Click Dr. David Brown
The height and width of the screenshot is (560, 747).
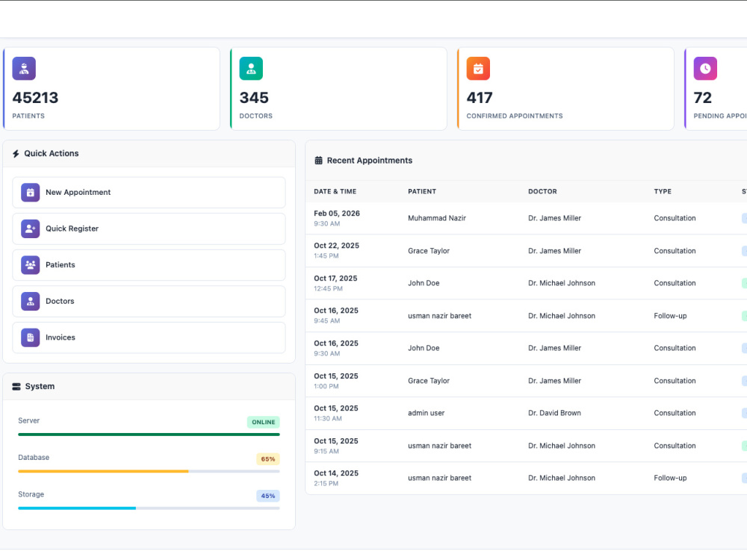click(x=554, y=414)
